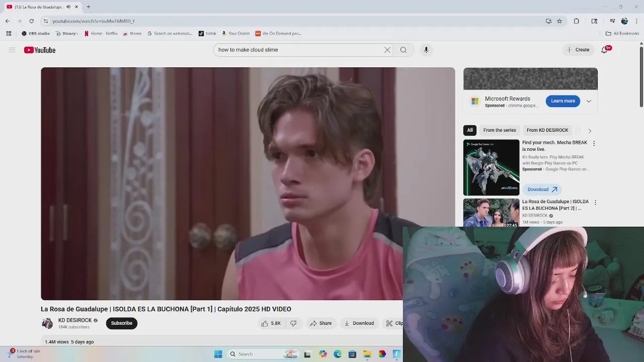Go to the YouTube home logo

[x=40, y=50]
